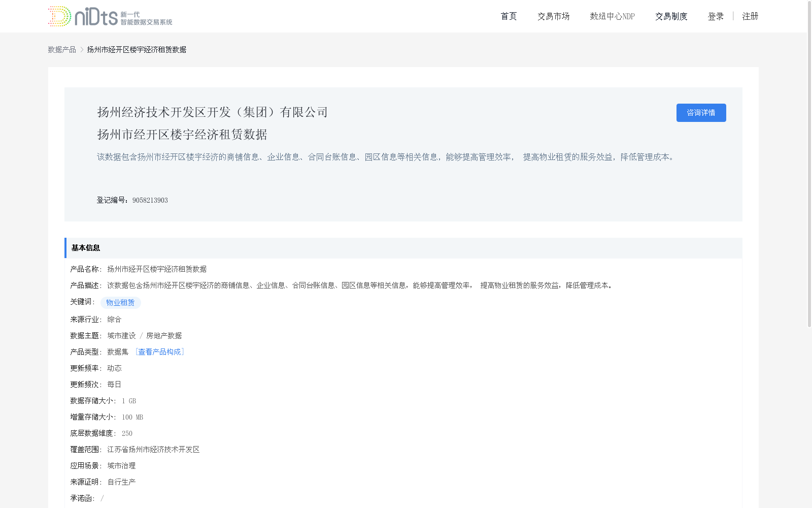Image resolution: width=812 pixels, height=508 pixels.
Task: Open the 首页 menu item
Action: click(509, 16)
